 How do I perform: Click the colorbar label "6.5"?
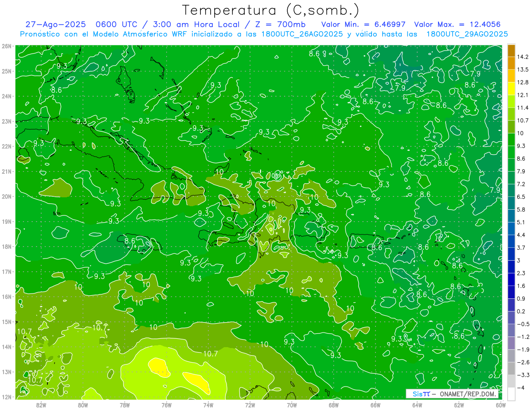point(521,197)
